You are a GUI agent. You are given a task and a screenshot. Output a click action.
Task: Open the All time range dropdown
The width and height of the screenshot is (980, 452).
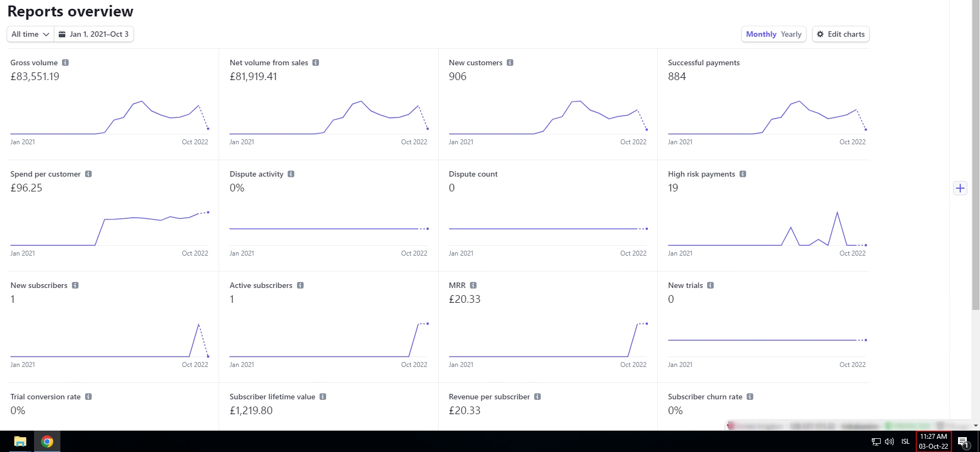tap(30, 34)
